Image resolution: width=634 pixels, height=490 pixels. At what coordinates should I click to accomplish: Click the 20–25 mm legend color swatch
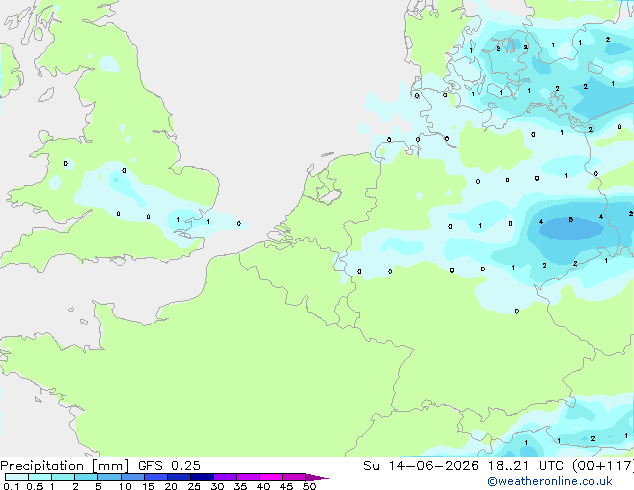click(178, 477)
